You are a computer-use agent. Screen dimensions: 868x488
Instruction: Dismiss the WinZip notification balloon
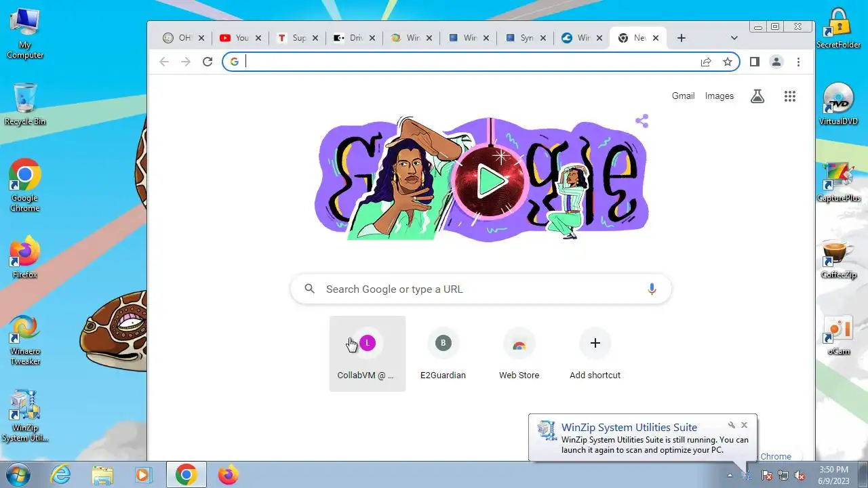(744, 425)
